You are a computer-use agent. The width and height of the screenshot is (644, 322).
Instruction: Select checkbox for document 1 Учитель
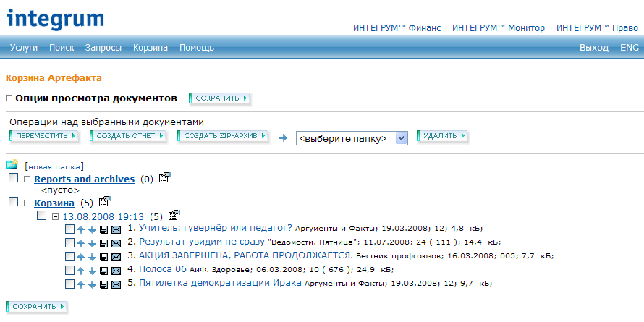click(x=69, y=229)
